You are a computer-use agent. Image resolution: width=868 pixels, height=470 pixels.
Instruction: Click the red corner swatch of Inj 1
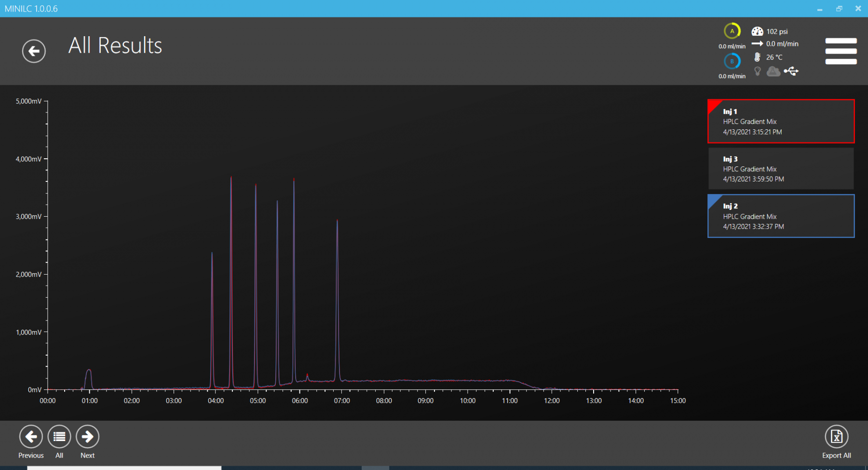[x=713, y=105]
